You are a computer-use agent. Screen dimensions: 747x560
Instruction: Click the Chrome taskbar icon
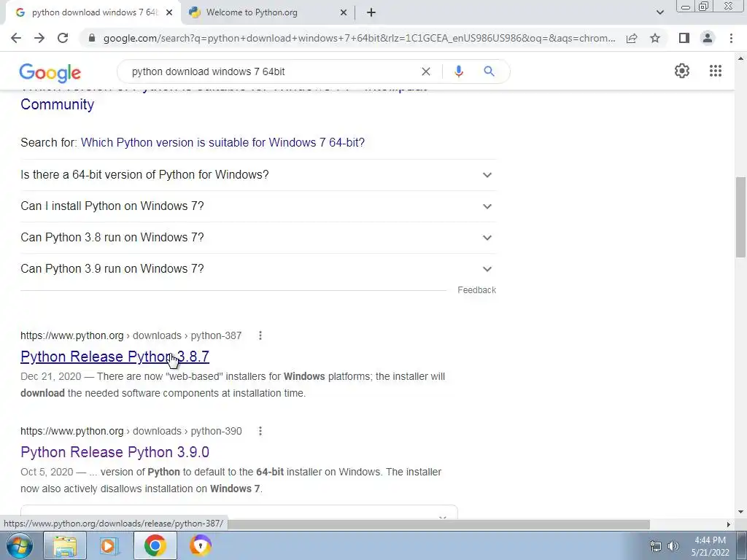pyautogui.click(x=155, y=545)
